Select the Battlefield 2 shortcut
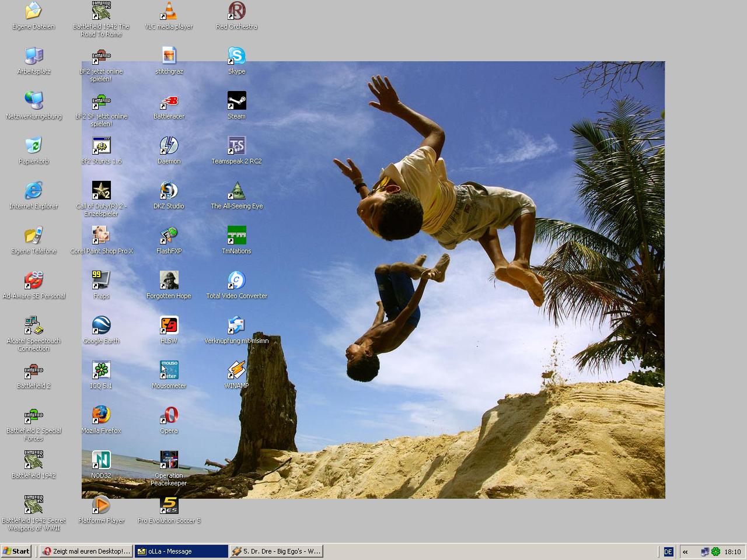 [34, 370]
